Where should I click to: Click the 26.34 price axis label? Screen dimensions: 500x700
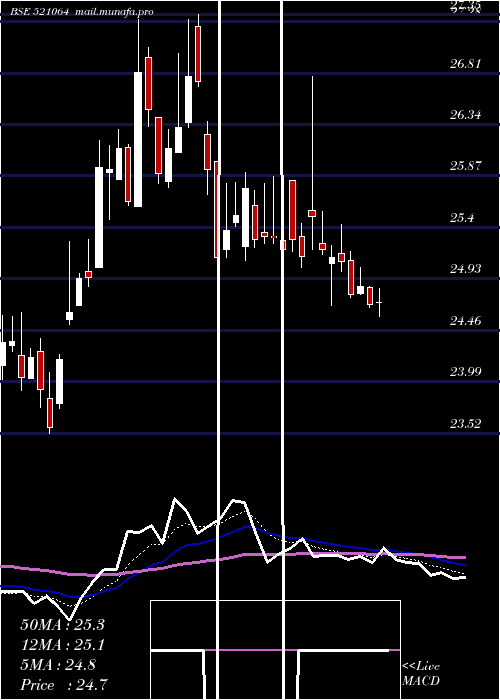[466, 115]
